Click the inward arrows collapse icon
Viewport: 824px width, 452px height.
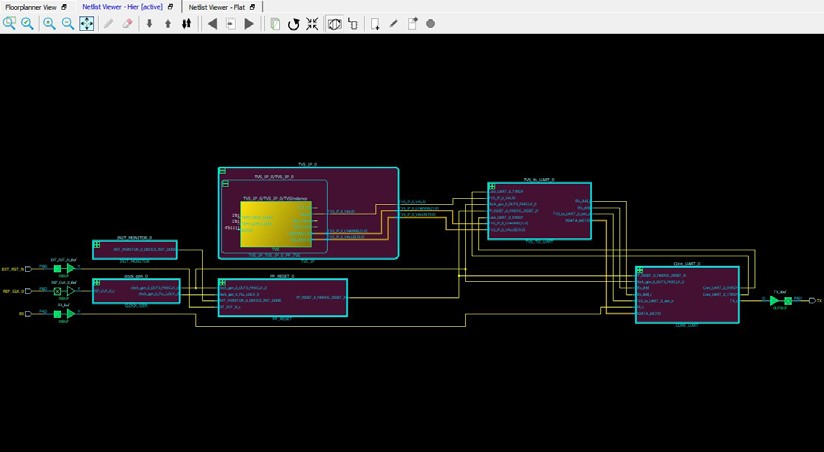pyautogui.click(x=312, y=23)
